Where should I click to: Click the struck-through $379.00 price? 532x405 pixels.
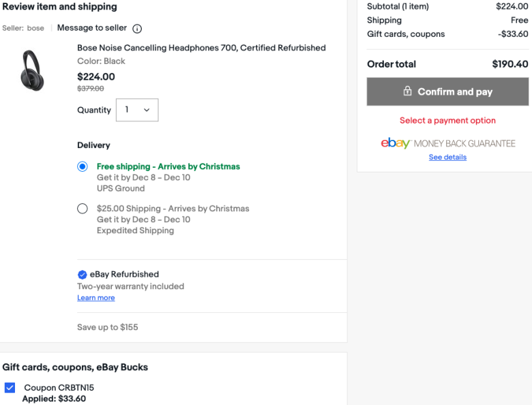click(x=91, y=89)
